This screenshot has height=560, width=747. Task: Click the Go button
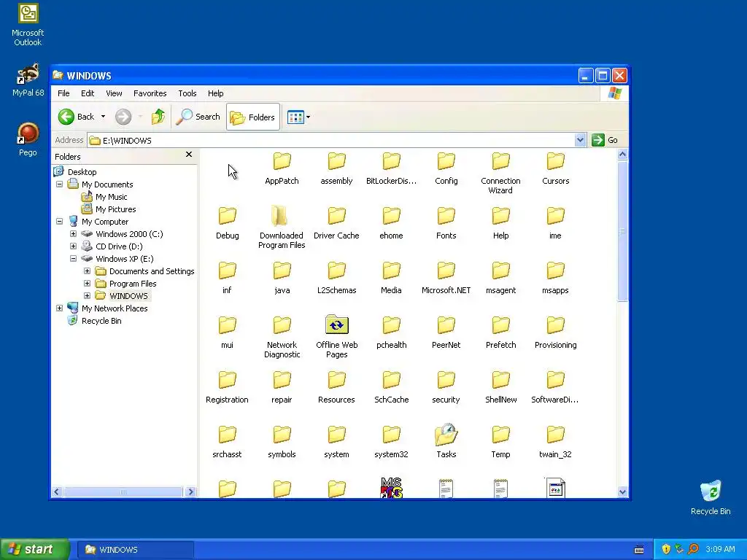(605, 140)
